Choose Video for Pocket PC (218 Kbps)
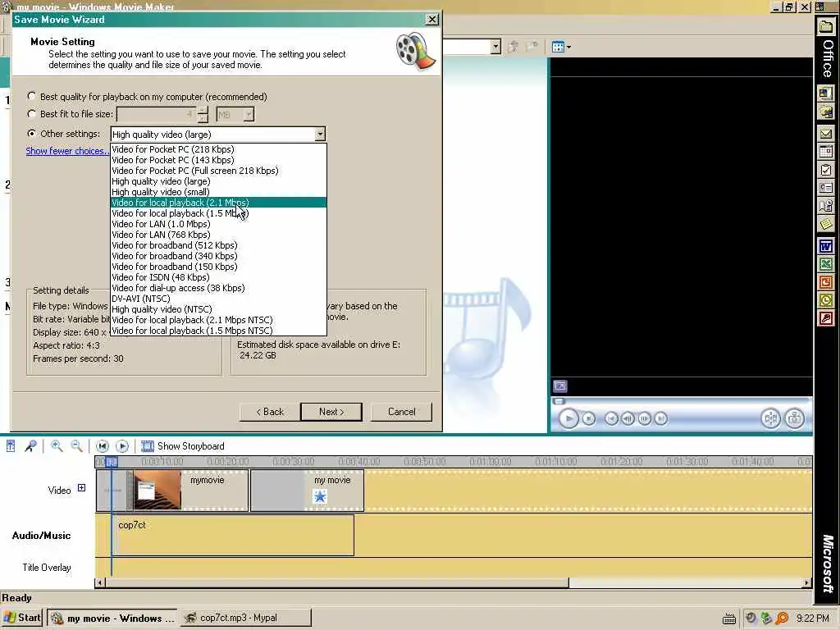 (x=218, y=149)
